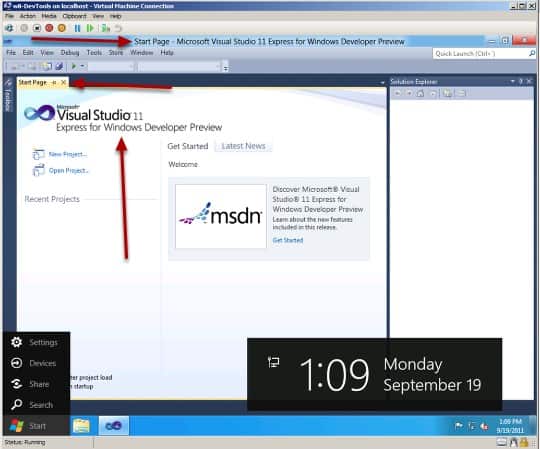This screenshot has height=449, width=540.
Task: Open the document tab list dropdown arrow
Action: (x=382, y=83)
